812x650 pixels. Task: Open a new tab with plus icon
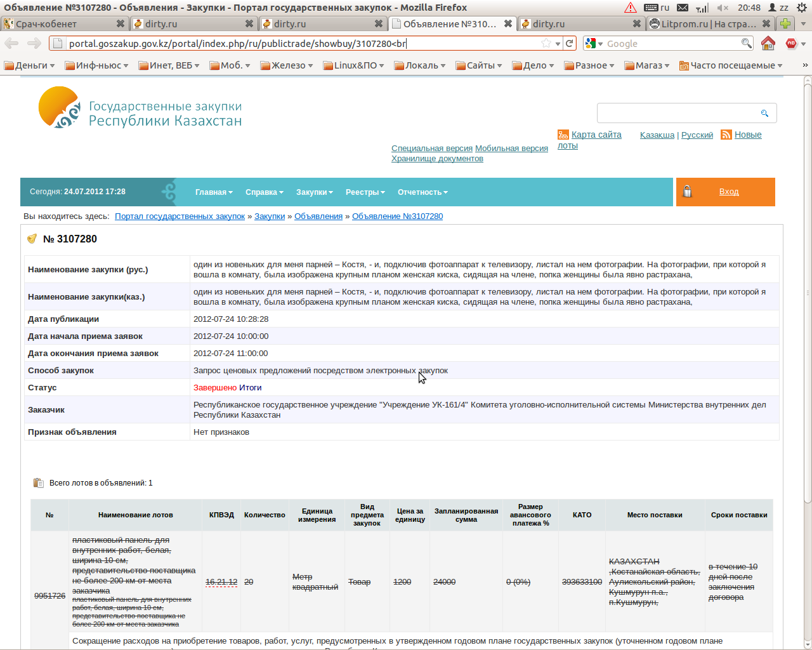pyautogui.click(x=785, y=23)
